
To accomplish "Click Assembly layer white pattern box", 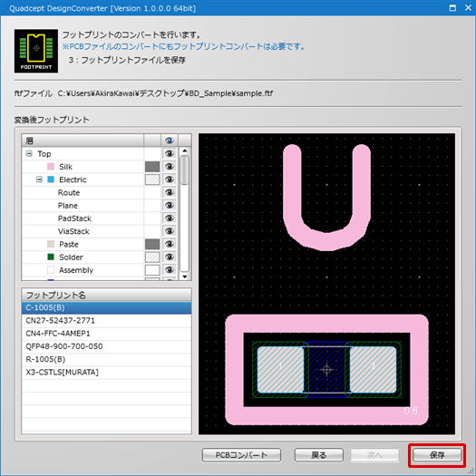I will point(152,270).
